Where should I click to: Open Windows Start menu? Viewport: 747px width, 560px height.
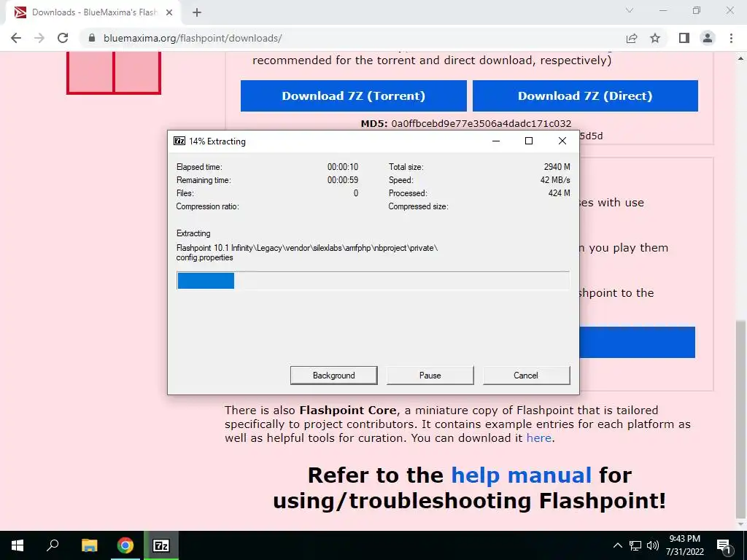pos(18,545)
